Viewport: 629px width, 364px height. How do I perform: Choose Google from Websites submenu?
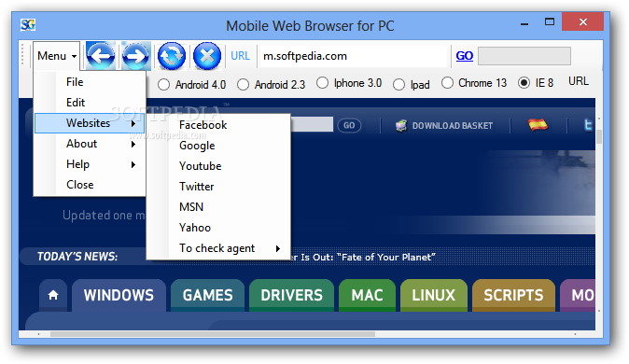[218, 146]
